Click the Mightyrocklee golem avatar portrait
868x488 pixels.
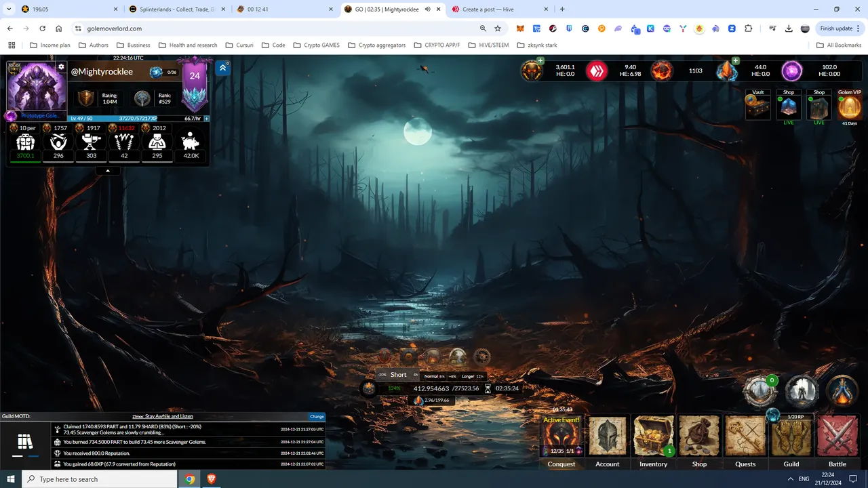click(36, 86)
